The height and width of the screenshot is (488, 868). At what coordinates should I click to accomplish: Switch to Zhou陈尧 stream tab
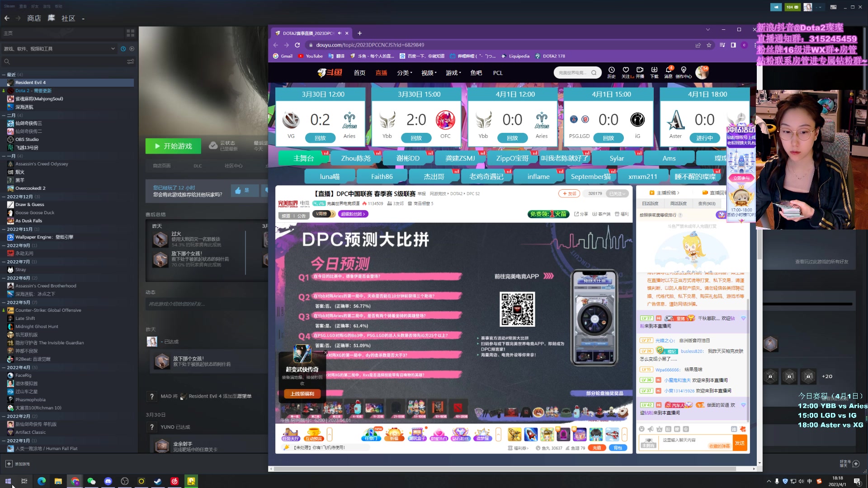click(x=356, y=158)
